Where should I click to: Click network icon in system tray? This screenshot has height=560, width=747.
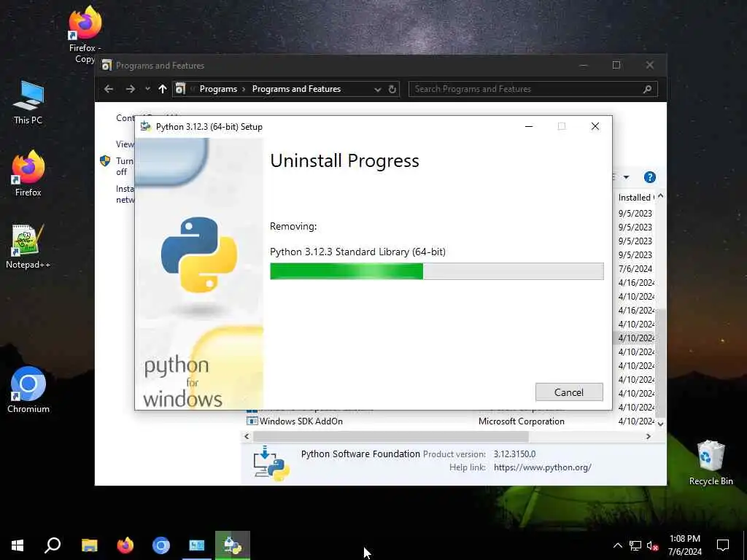635,545
